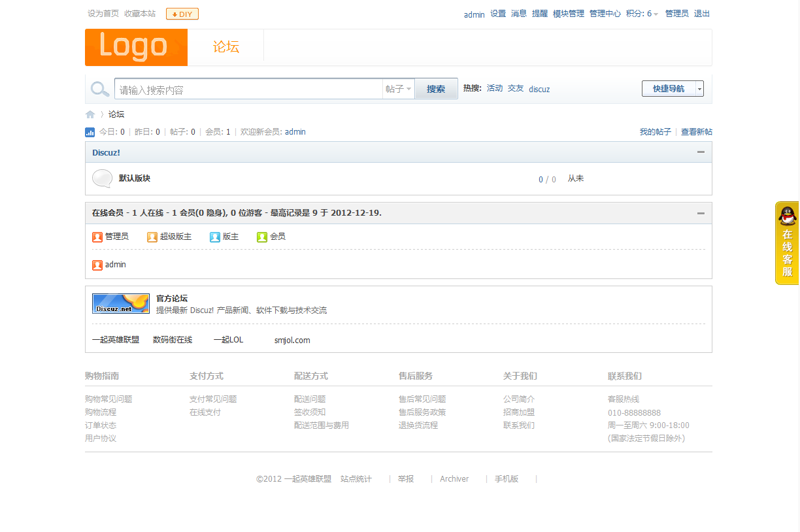
Task: Switch to the 论坛 tab
Action: pos(225,47)
